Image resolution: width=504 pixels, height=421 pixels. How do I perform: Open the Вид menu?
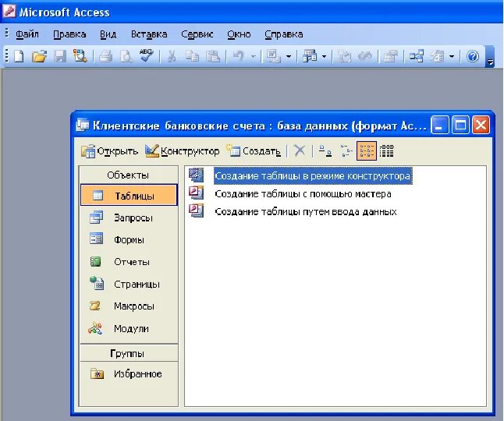108,34
